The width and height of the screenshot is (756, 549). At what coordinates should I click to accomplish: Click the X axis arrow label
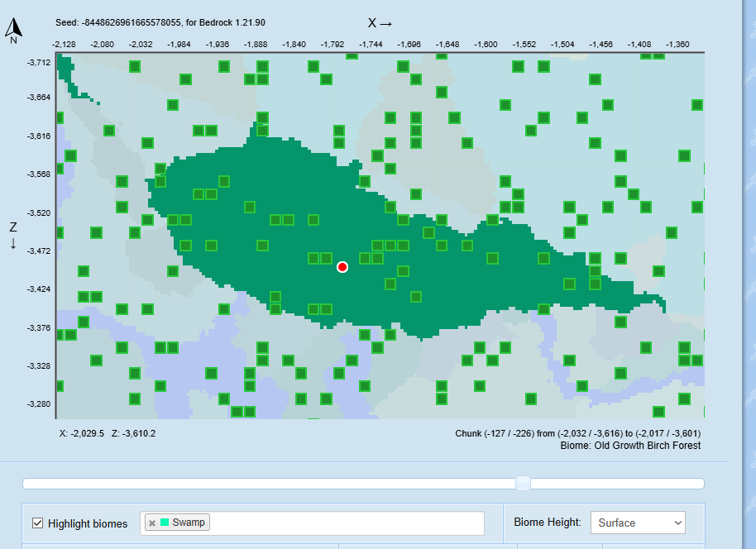380,23
